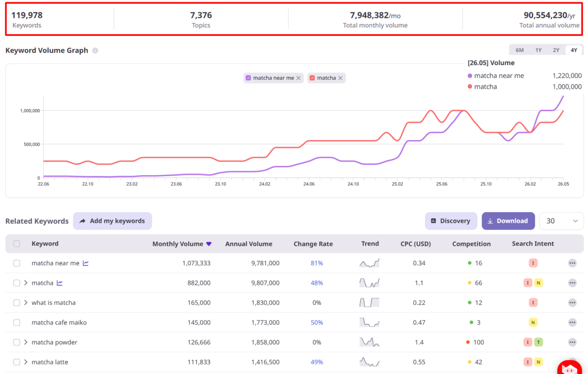588x374 pixels.
Task: Toggle 'matcha' graph series checkbox
Action: coord(312,78)
